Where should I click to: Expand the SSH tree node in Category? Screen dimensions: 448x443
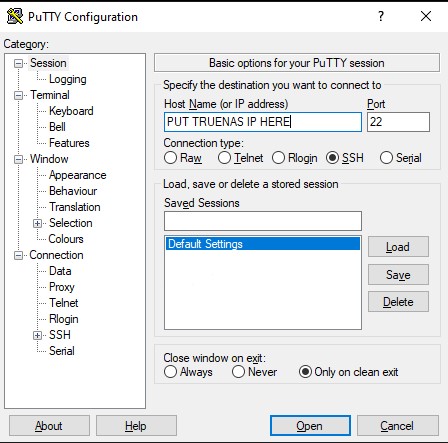click(38, 335)
